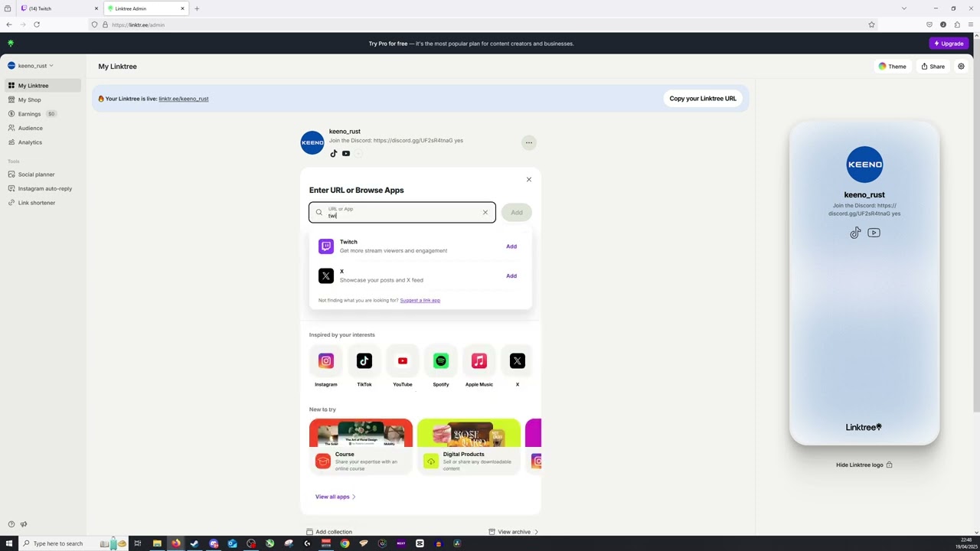Viewport: 980px width, 551px height.
Task: Open the Course app card
Action: (x=361, y=446)
